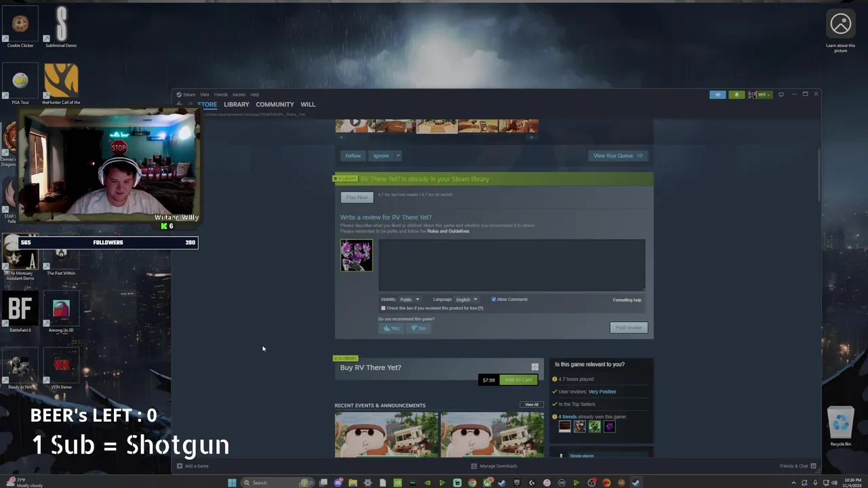Viewport: 868px width, 488px height.
Task: Click Manage Downloads in Steam footer
Action: [494, 466]
